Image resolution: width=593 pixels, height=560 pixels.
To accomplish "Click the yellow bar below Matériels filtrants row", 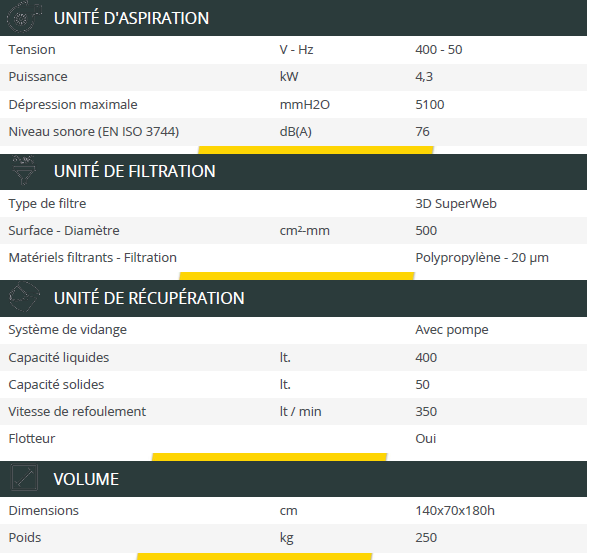I will (x=297, y=276).
